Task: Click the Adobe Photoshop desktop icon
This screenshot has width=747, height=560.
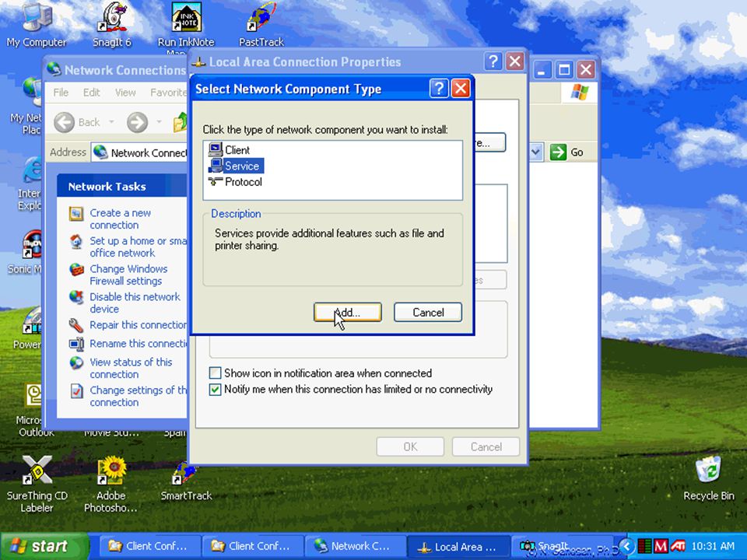Action: tap(111, 484)
